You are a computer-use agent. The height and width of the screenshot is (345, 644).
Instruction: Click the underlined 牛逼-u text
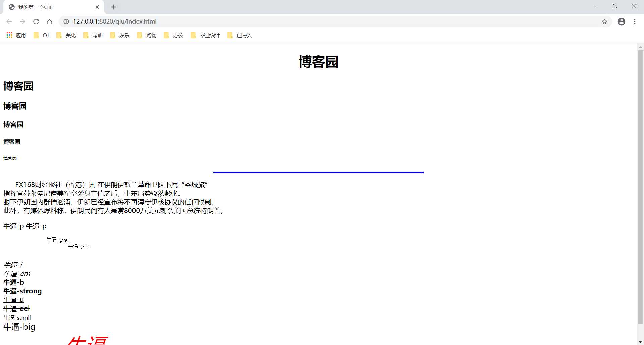[x=13, y=300]
